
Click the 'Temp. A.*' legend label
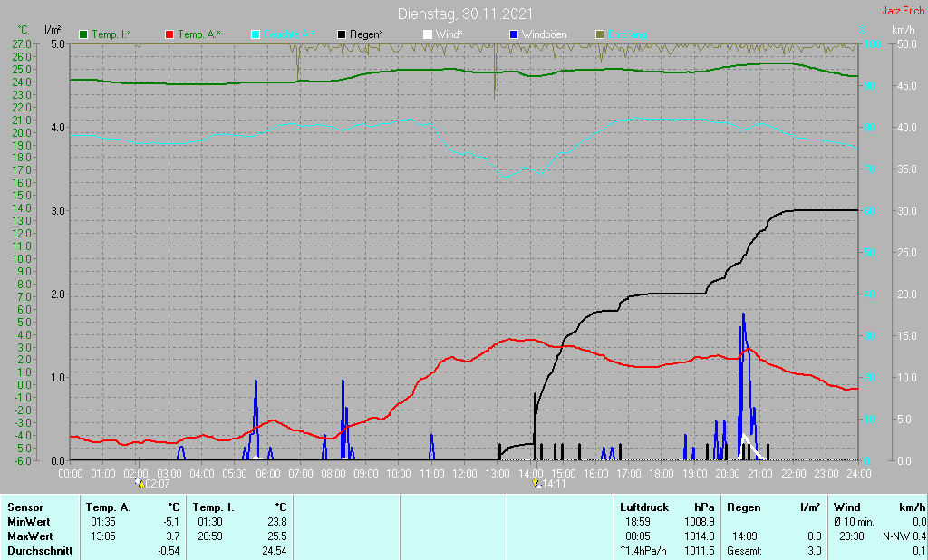coord(199,35)
